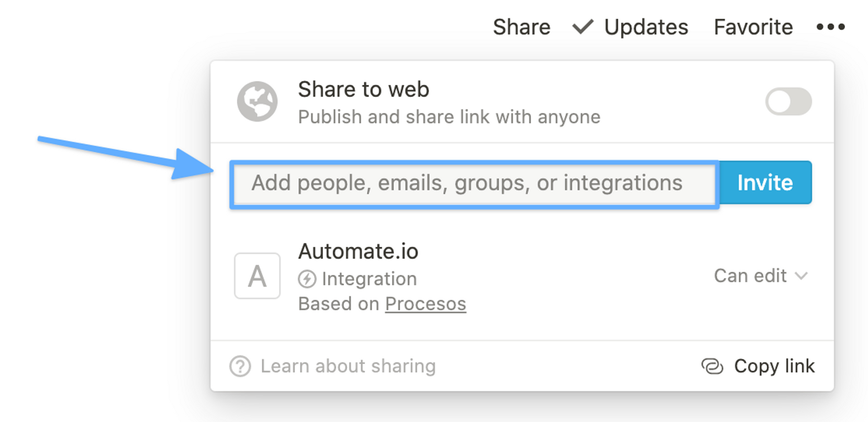Click the lightning bolt Integration icon
Image resolution: width=868 pixels, height=422 pixels.
click(x=307, y=279)
